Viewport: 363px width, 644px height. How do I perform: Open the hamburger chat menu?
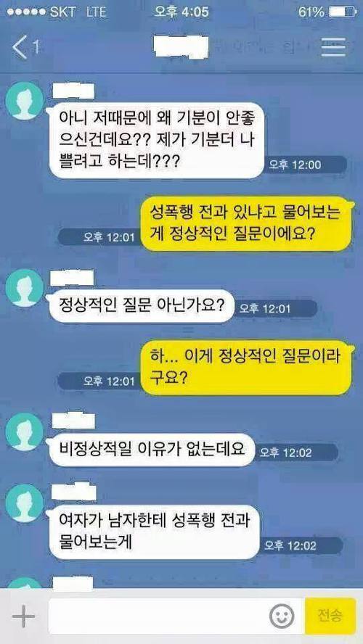pos(333,48)
